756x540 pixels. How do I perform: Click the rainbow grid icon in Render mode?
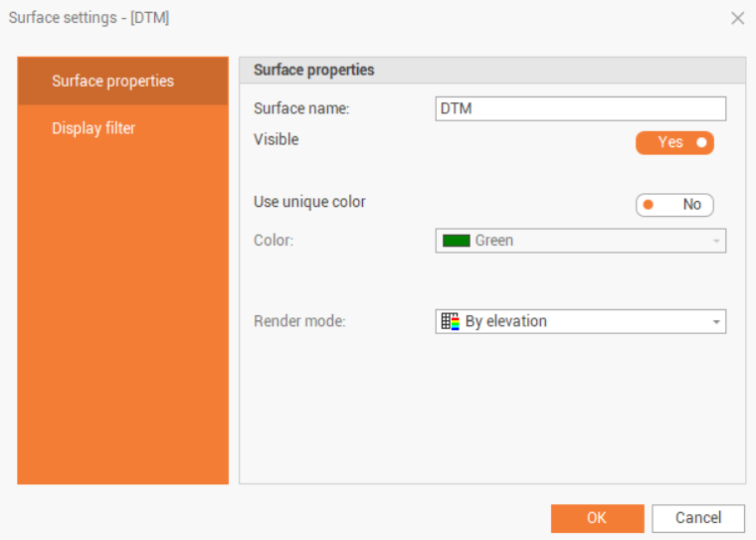[x=451, y=321]
